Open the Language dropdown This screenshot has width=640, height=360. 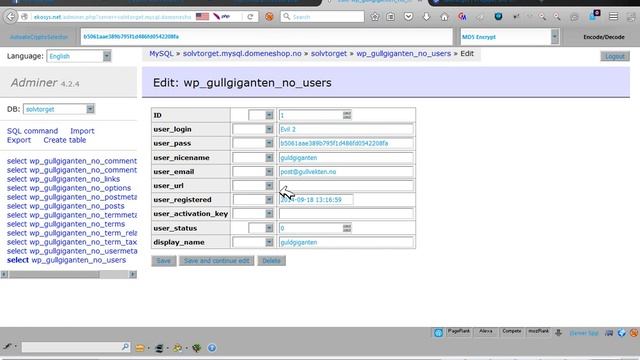point(79,56)
